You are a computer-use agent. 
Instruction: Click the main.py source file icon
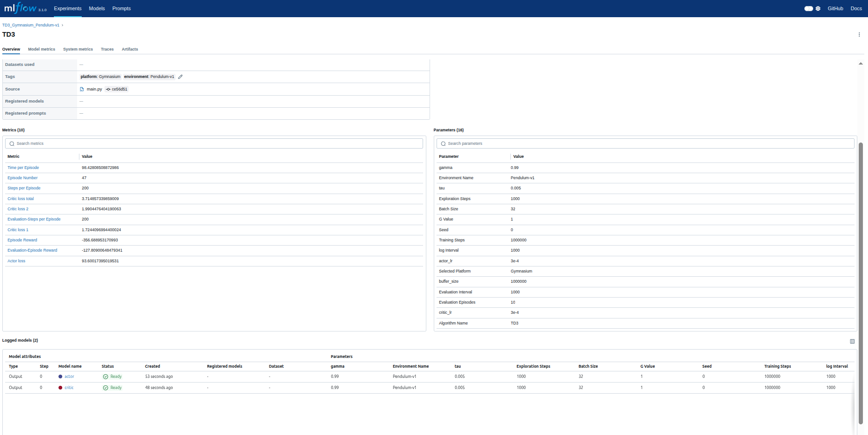click(82, 89)
